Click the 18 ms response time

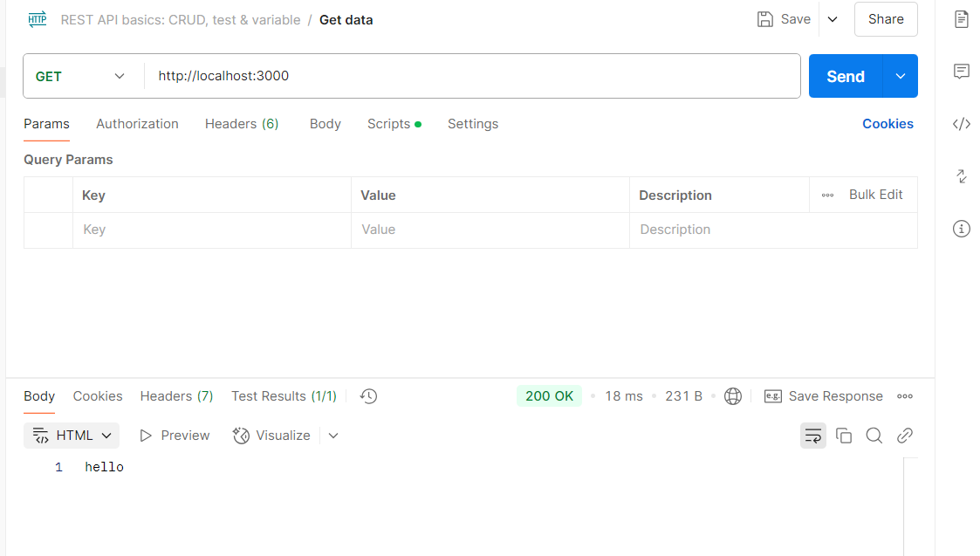pos(623,396)
